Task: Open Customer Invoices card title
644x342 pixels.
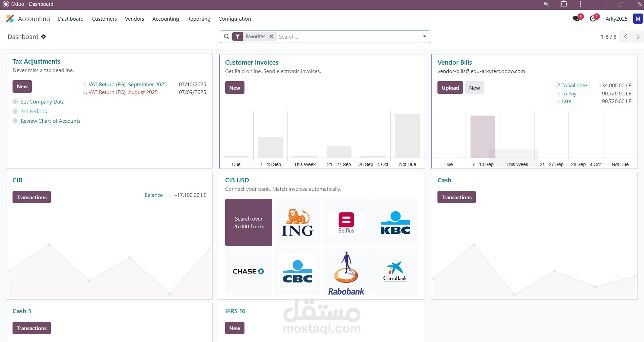Action: click(x=252, y=62)
